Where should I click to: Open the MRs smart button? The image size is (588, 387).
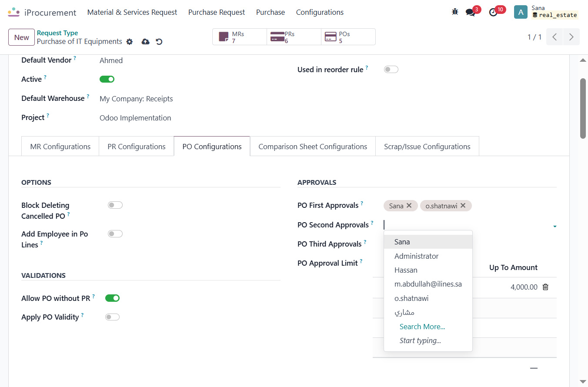point(240,37)
